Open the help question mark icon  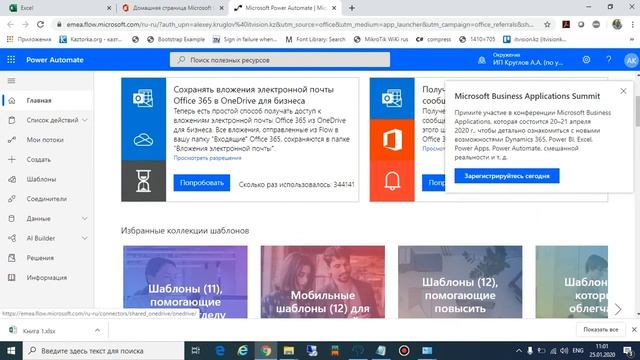tap(609, 60)
